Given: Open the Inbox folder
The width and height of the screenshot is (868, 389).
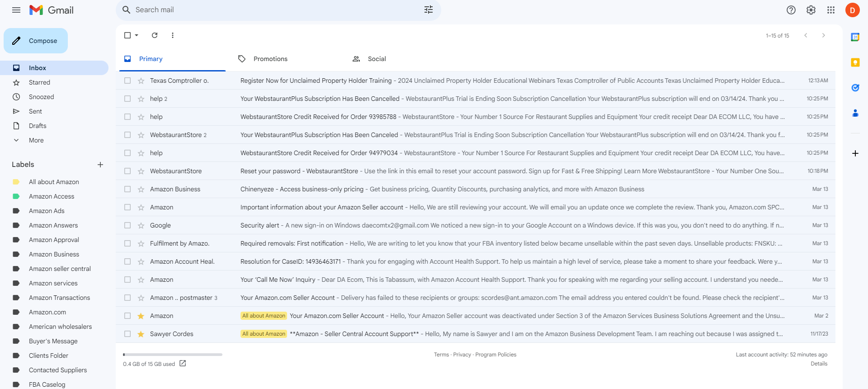Looking at the screenshot, I should coord(54,68).
